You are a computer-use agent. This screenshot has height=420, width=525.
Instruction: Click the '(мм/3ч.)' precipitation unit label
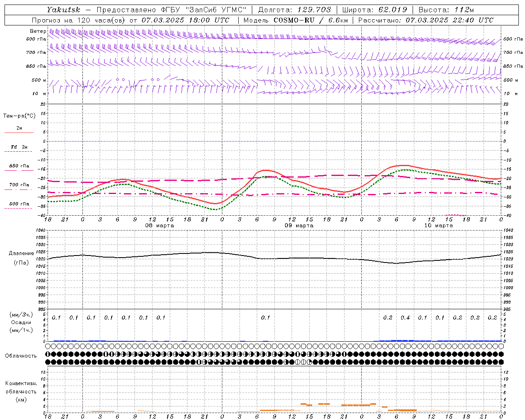point(21,315)
